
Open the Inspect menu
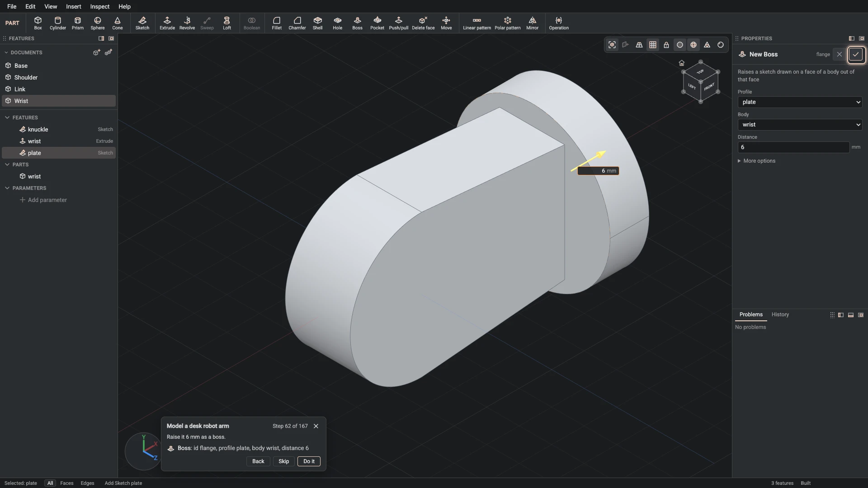click(100, 6)
